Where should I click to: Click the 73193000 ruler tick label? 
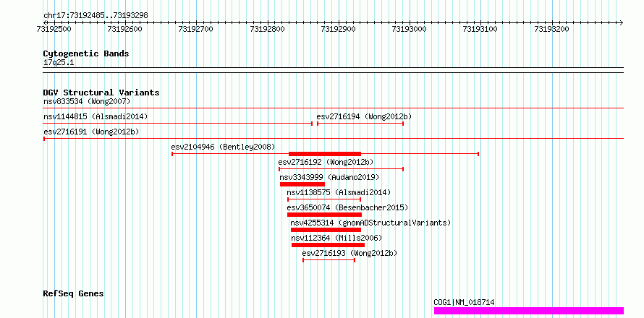[x=410, y=29]
